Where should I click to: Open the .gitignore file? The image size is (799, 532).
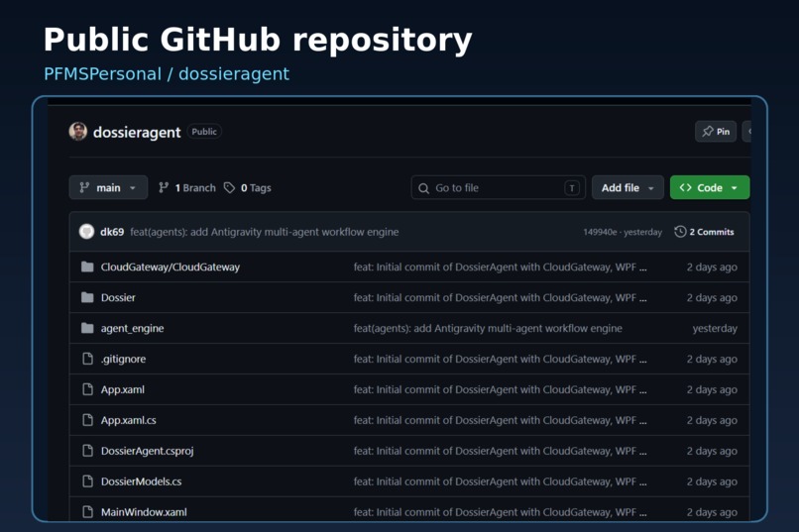point(123,359)
